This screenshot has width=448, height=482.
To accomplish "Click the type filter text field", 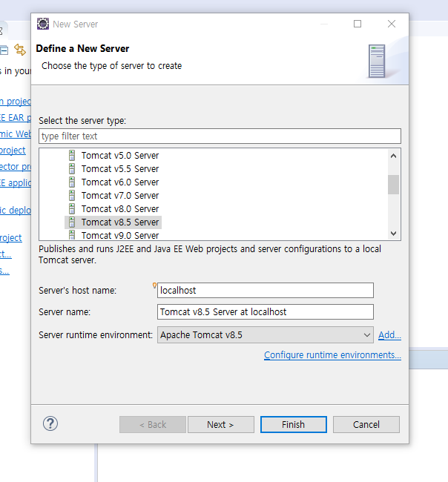I will click(220, 136).
